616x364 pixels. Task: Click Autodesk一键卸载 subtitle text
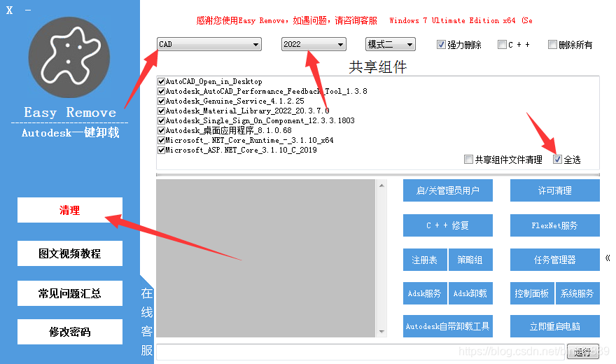click(x=70, y=133)
